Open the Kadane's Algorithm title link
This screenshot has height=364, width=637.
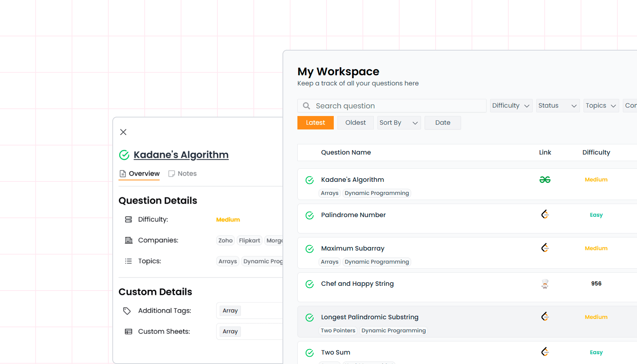click(181, 155)
